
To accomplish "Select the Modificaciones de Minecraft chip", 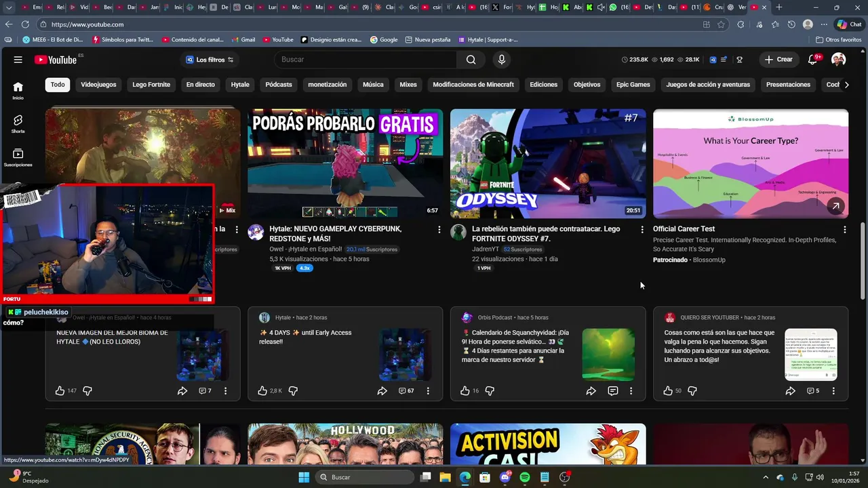I will (473, 85).
